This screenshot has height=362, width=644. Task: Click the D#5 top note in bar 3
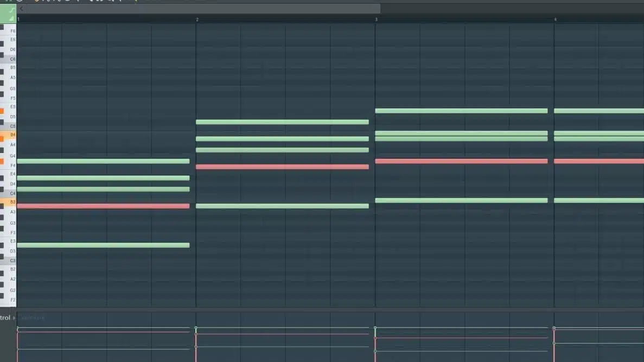pos(461,111)
